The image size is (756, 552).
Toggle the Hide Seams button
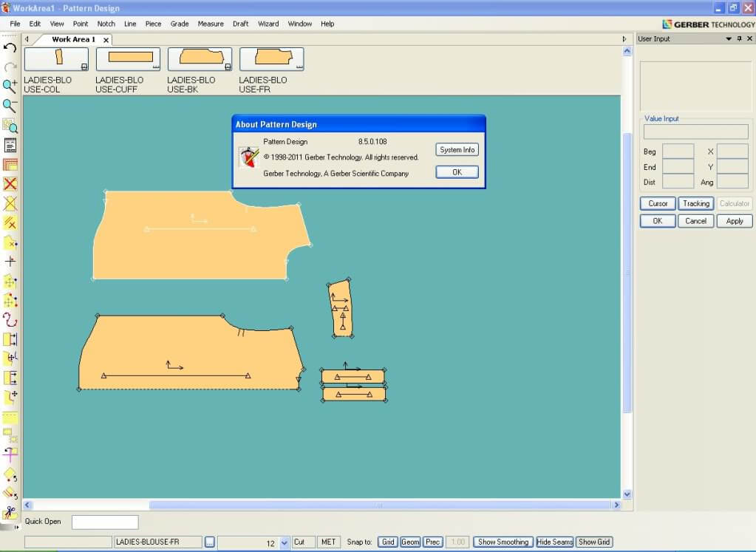click(555, 542)
